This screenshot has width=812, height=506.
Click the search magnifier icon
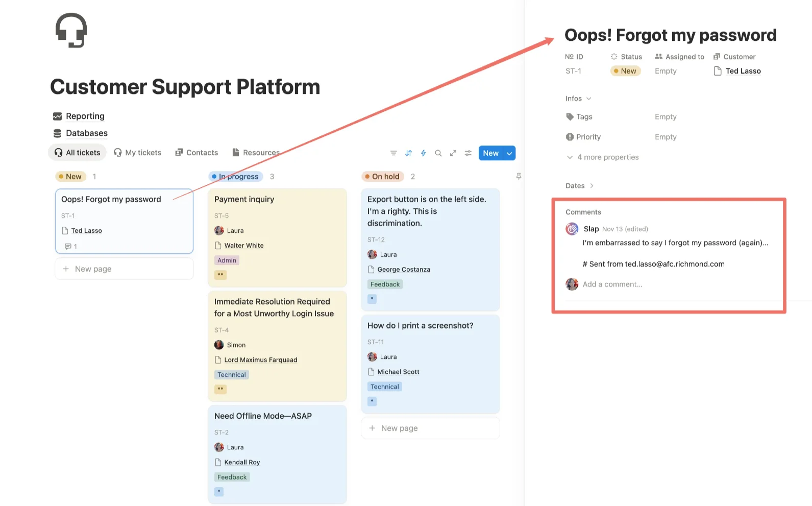point(438,153)
